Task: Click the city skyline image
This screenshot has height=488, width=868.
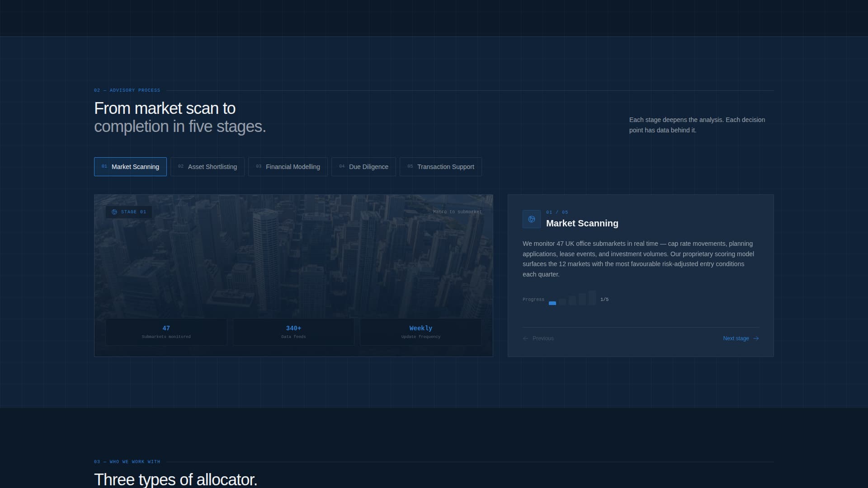Action: (x=293, y=262)
